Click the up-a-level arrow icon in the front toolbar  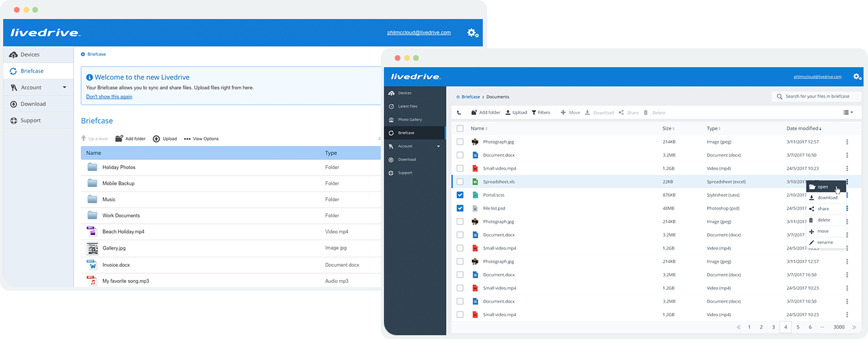point(459,113)
